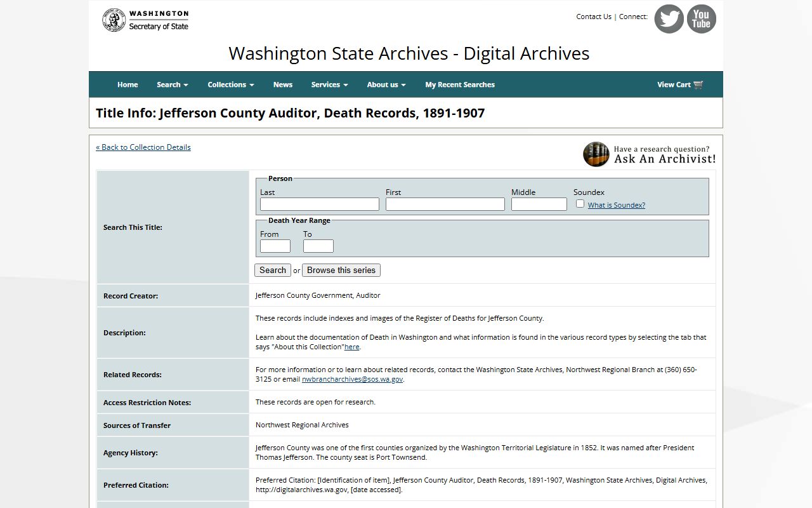The height and width of the screenshot is (508, 812).
Task: Click the 'Access Restriction Notes:' label
Action: 147,403
